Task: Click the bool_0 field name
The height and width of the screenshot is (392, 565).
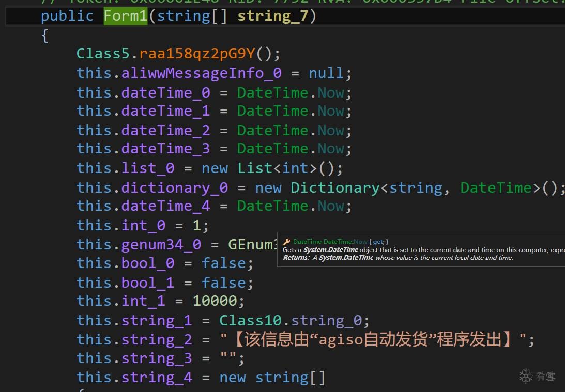Action: pos(148,263)
